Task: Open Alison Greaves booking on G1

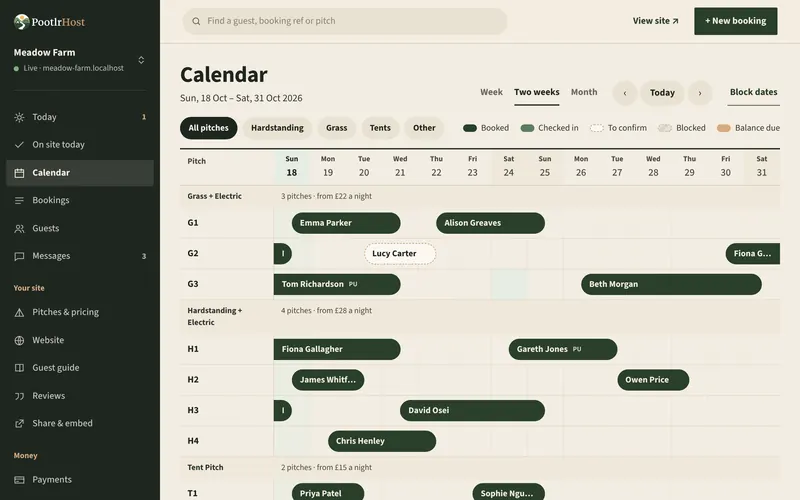Action: 490,223
